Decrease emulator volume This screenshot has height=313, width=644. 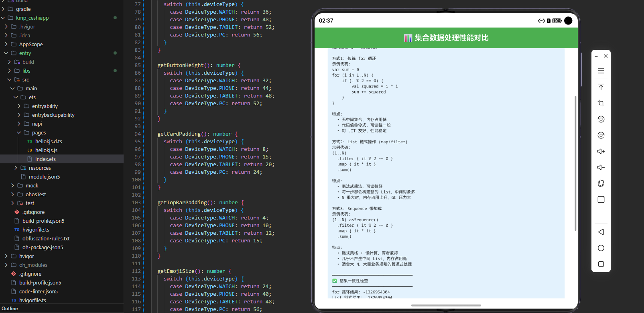[x=601, y=167]
